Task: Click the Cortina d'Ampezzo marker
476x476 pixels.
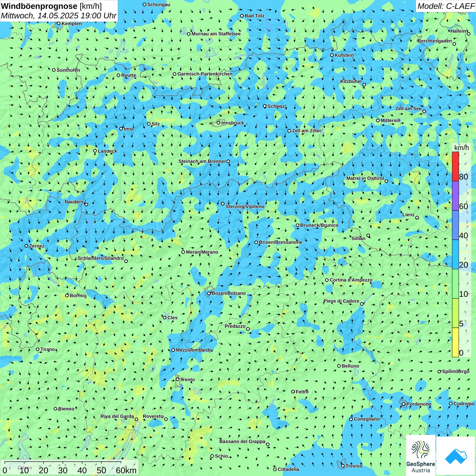Action: point(327,280)
